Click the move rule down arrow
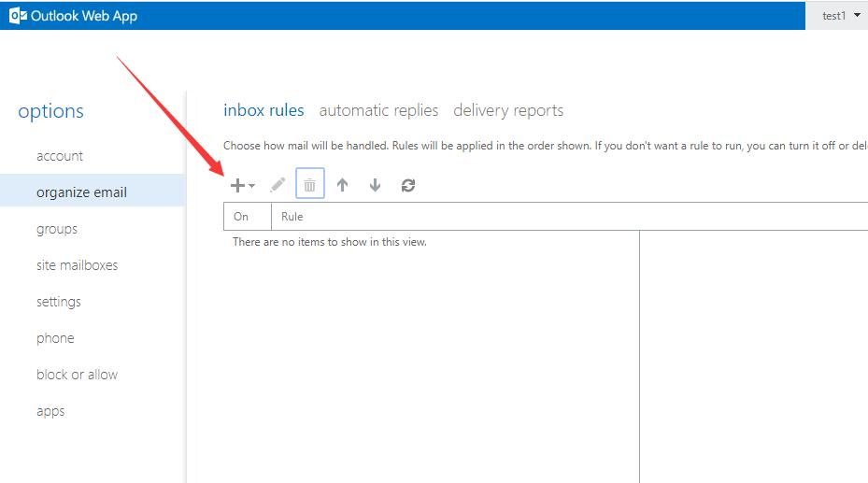This screenshot has height=483, width=868. (x=375, y=185)
